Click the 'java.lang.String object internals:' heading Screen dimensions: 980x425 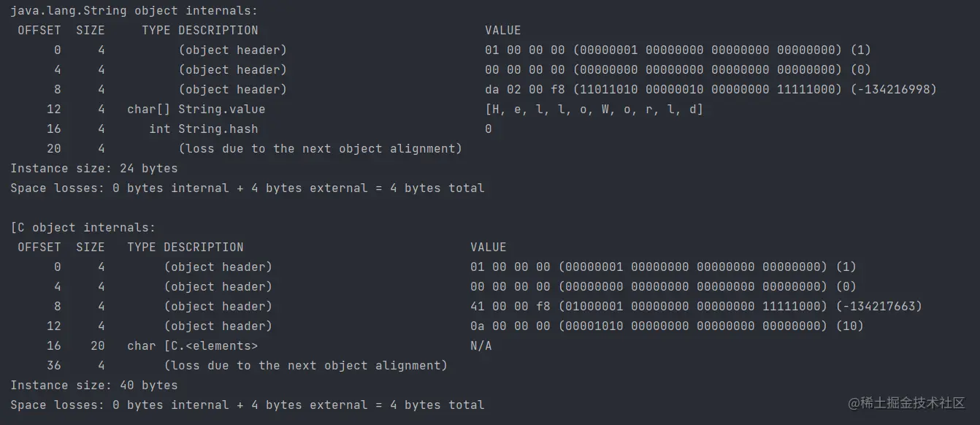click(x=134, y=11)
